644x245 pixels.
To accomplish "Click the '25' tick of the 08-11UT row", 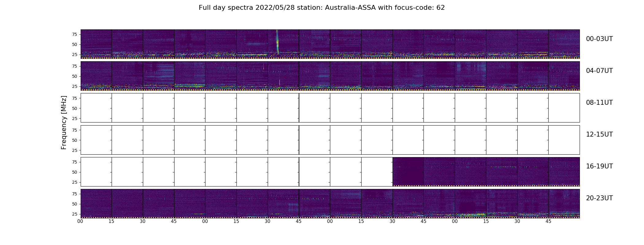I will point(75,118).
